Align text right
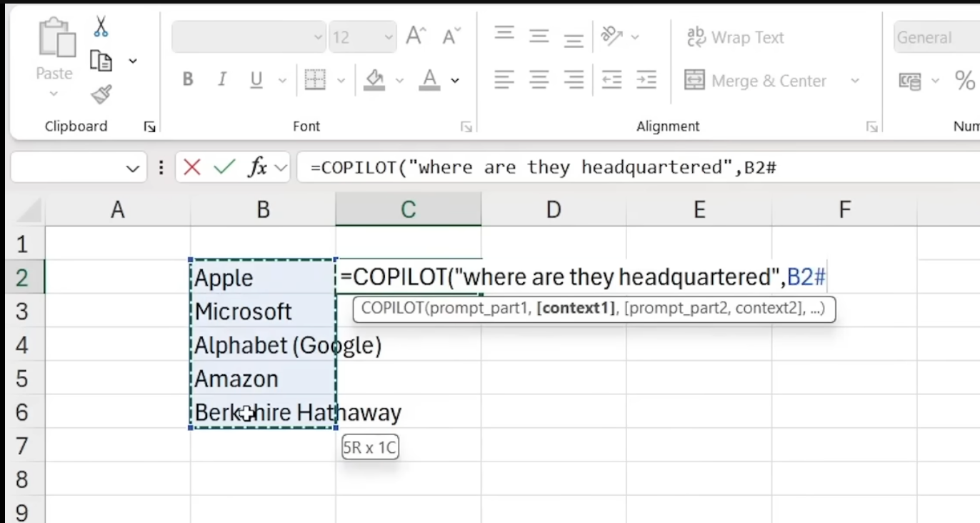Screen dimensions: 980x523 (574, 79)
